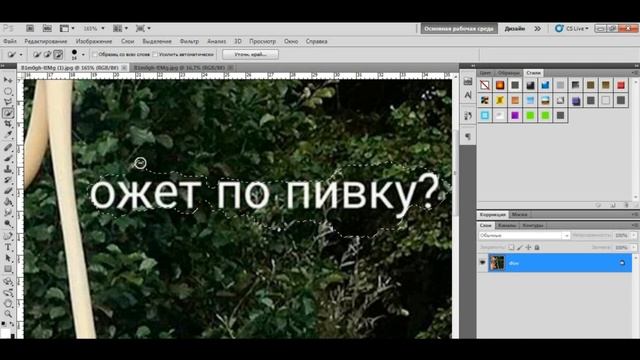Screen dimensions: 640x360
Task: Select the Clone Stamp tool
Action: point(8,169)
